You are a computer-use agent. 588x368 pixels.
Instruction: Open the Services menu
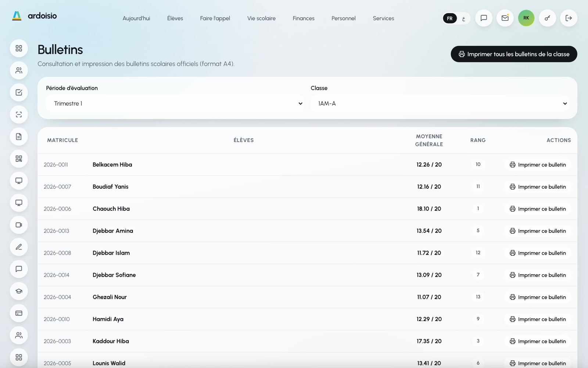383,18
